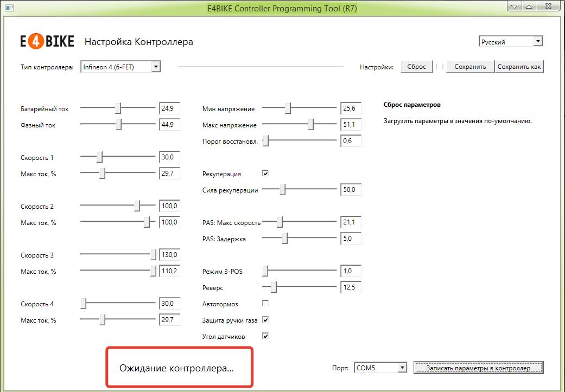Focus the Скорость 1 value field
Image resolution: width=565 pixels, height=392 pixels.
tap(169, 157)
